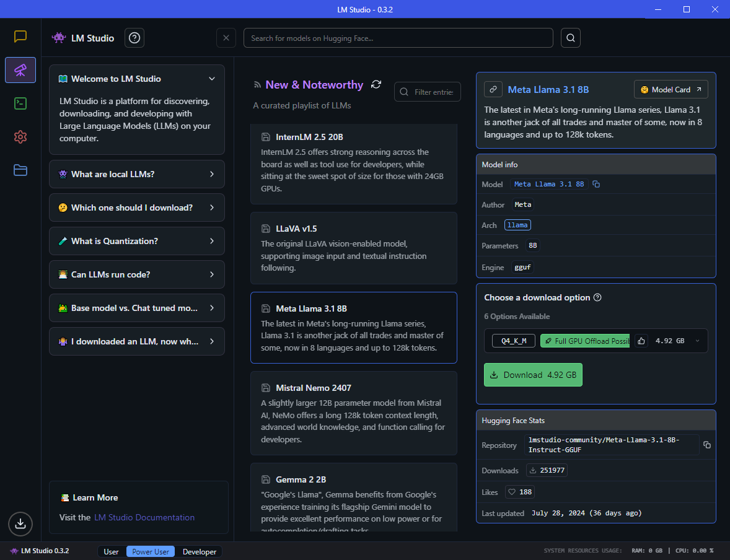The image size is (730, 560).
Task: Click the Downloads count 251977 badge
Action: tap(547, 470)
